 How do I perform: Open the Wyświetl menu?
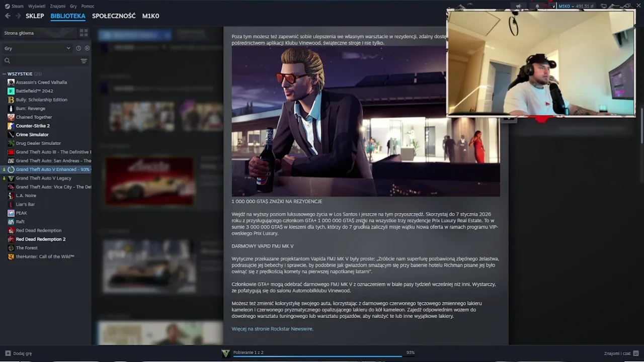coord(37,6)
